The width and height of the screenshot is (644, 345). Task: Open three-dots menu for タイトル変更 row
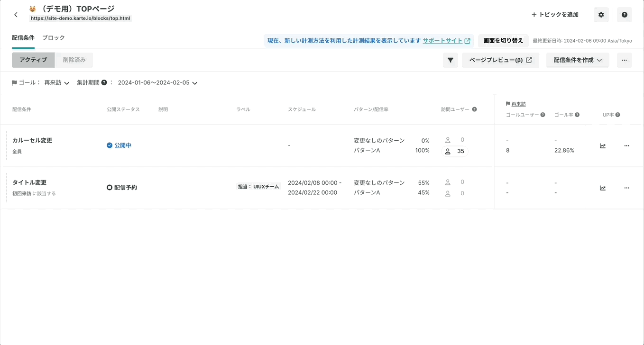pyautogui.click(x=626, y=188)
